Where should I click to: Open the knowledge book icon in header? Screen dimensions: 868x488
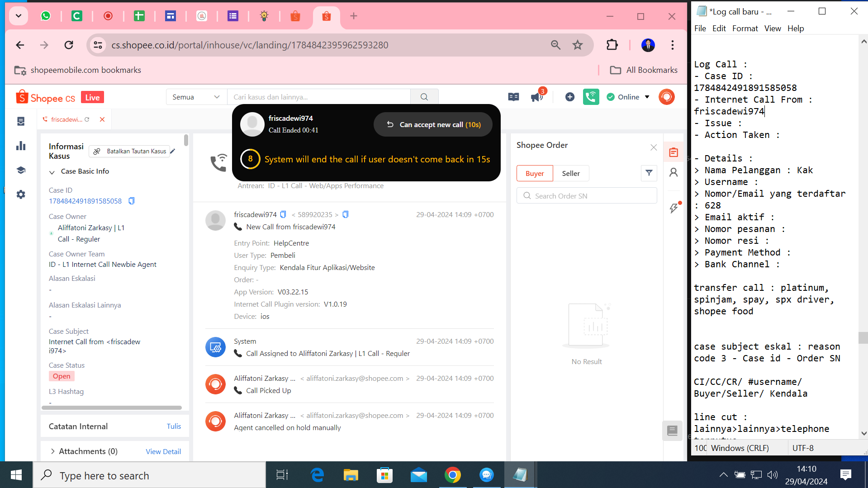coord(513,97)
